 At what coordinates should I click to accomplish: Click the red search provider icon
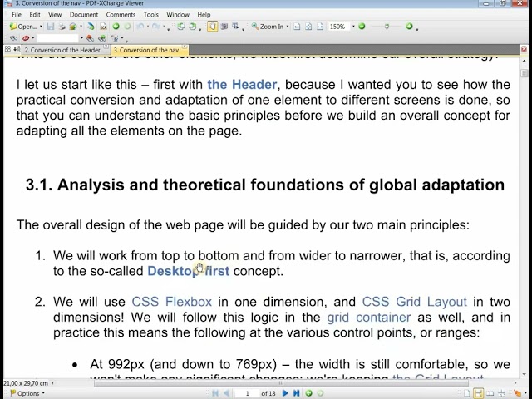pyautogui.click(x=26, y=38)
